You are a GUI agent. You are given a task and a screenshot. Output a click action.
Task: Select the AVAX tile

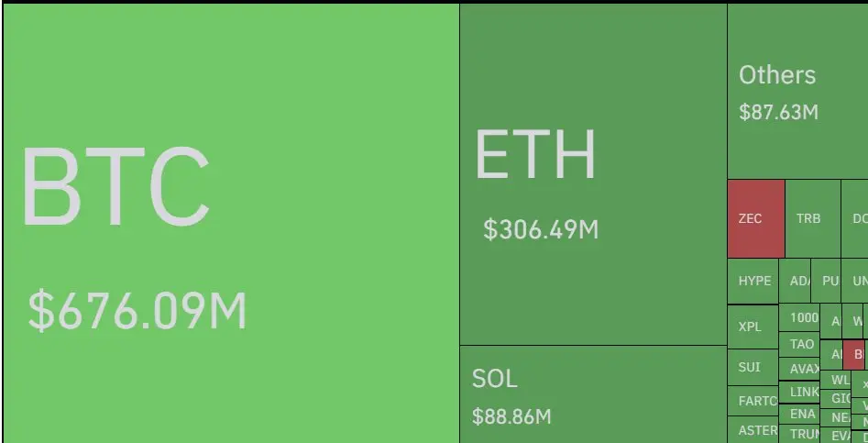click(x=802, y=369)
